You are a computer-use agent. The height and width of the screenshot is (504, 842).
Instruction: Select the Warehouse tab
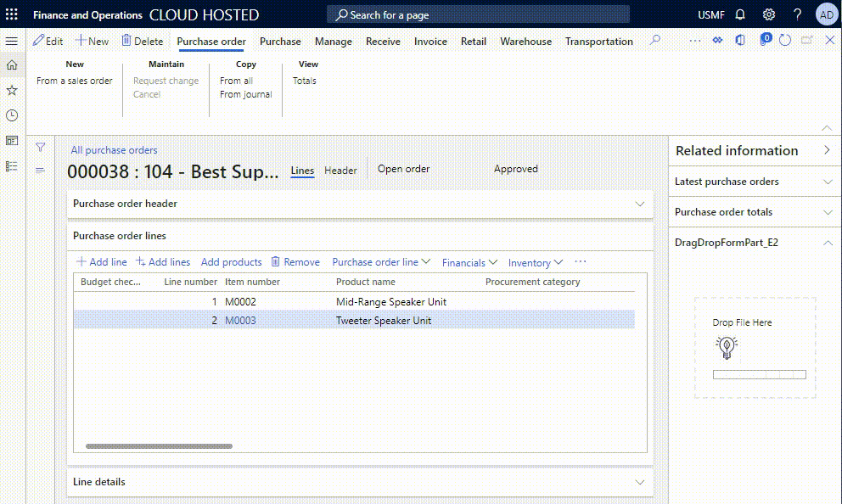click(525, 42)
